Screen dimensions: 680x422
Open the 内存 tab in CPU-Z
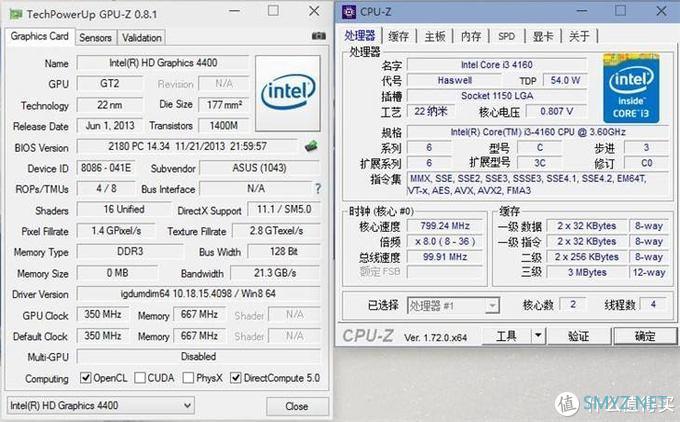click(471, 36)
